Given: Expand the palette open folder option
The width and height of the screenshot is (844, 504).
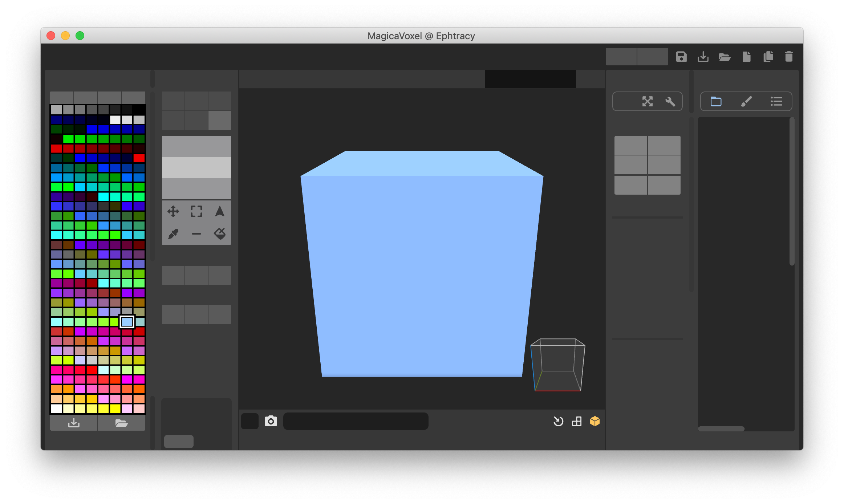Looking at the screenshot, I should tap(121, 423).
